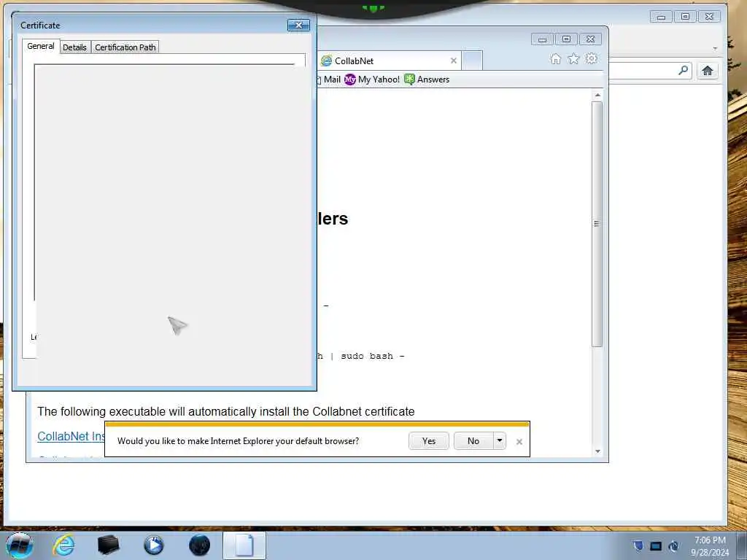Open the Windows Start menu
The image size is (747, 560).
20,545
